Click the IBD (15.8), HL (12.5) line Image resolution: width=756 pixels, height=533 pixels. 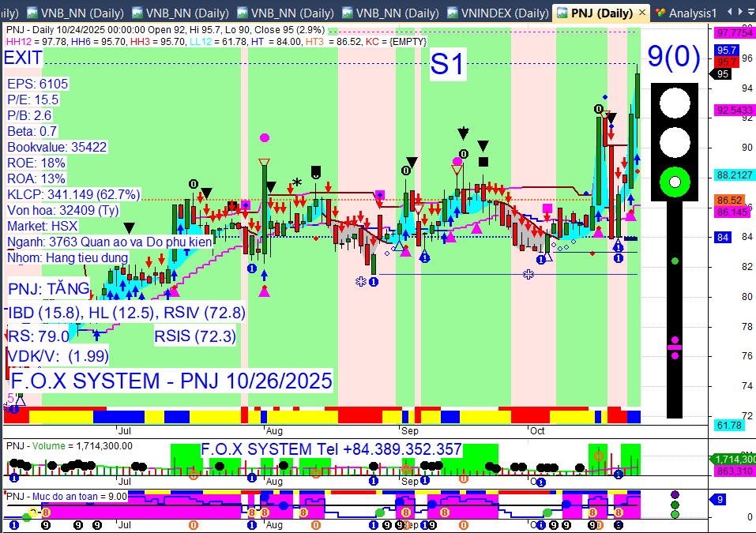click(127, 313)
